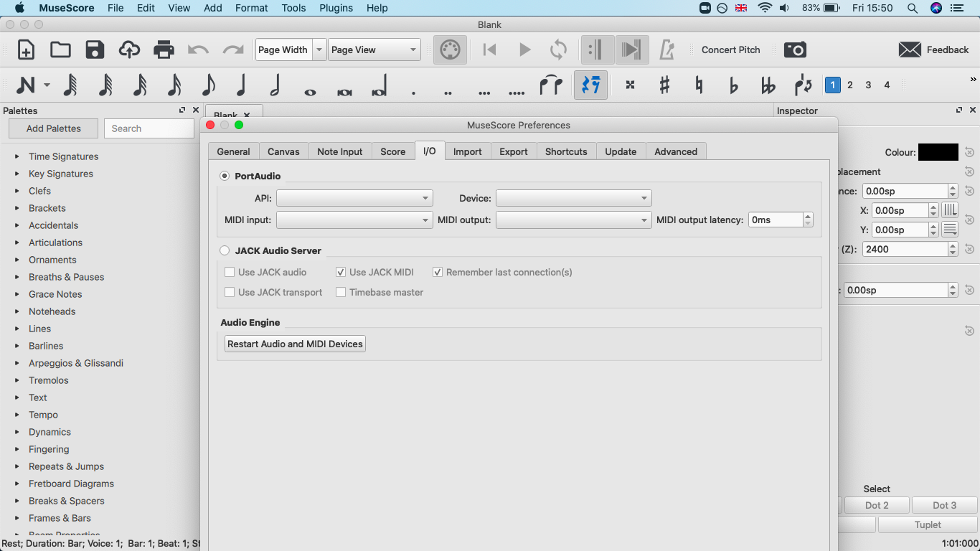Click the Dot 2 select button
The height and width of the screenshot is (551, 980).
(x=877, y=505)
